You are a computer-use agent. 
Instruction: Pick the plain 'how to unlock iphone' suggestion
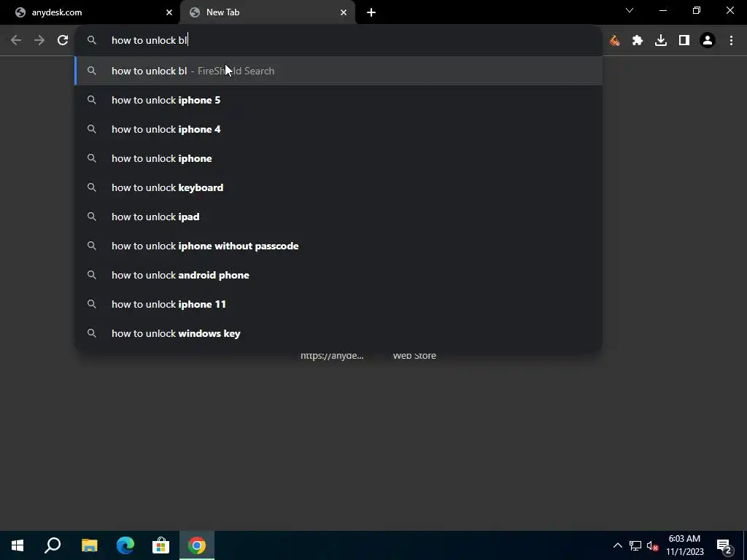pyautogui.click(x=338, y=158)
